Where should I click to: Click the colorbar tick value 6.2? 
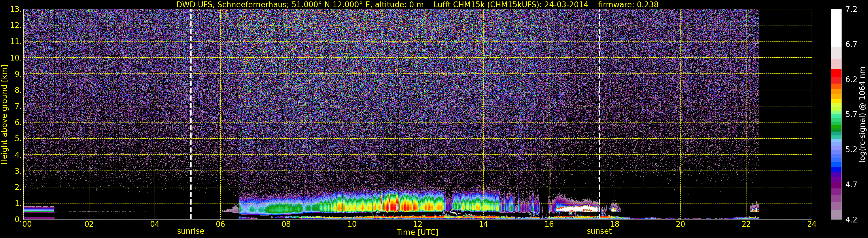851,79
